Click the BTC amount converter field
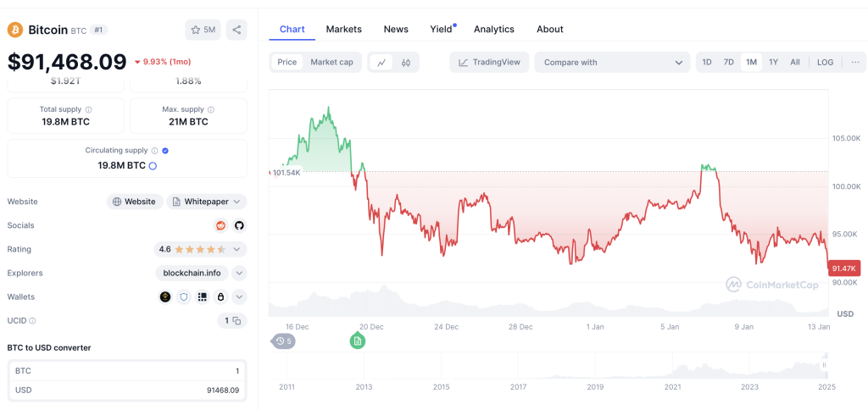The image size is (868, 410). [x=127, y=371]
